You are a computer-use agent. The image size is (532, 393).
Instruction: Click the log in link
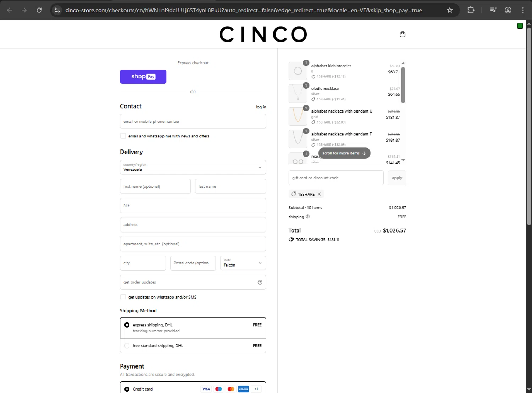(x=261, y=107)
